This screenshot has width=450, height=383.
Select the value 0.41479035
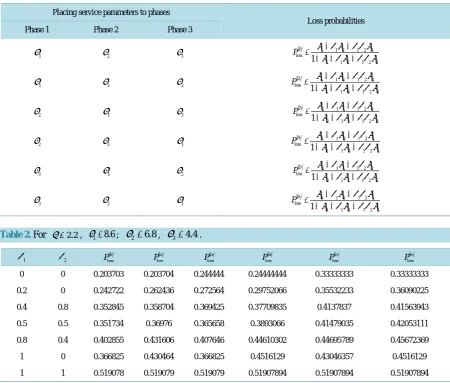(x=334, y=323)
